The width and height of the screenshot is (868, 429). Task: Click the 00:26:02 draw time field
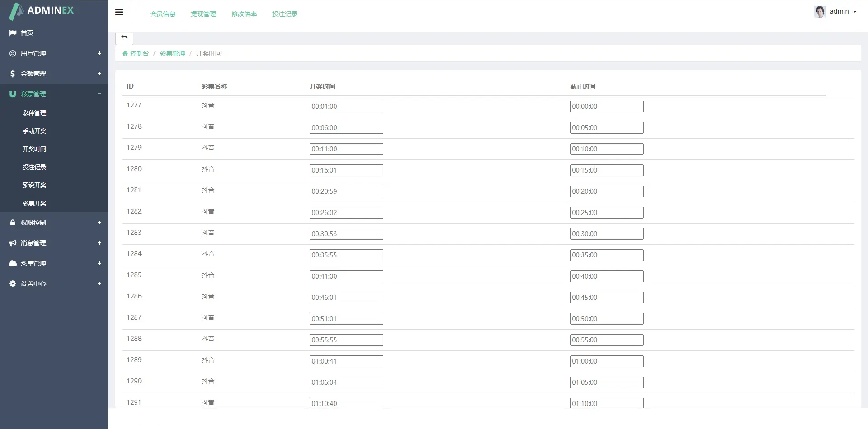346,213
